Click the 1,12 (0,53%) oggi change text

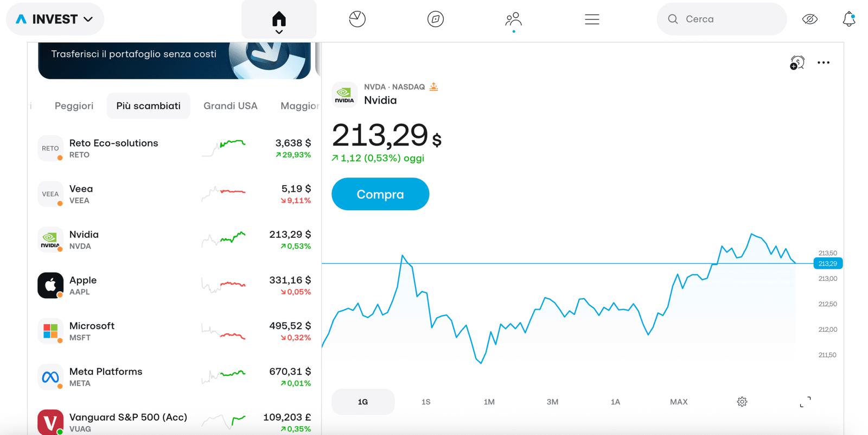378,158
